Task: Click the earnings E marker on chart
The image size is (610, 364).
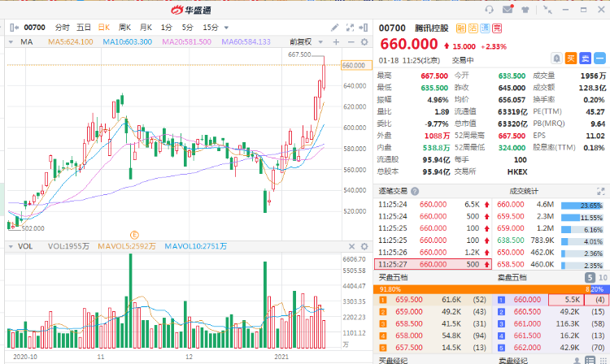Action: pos(134,235)
